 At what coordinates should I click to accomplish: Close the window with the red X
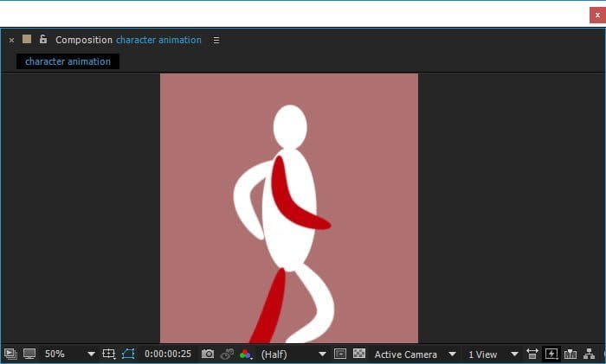click(x=597, y=15)
